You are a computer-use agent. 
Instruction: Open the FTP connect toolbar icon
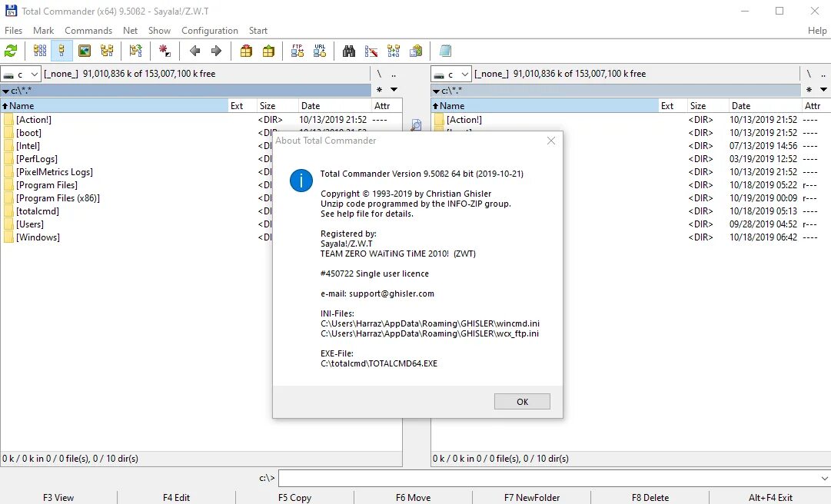coord(297,51)
